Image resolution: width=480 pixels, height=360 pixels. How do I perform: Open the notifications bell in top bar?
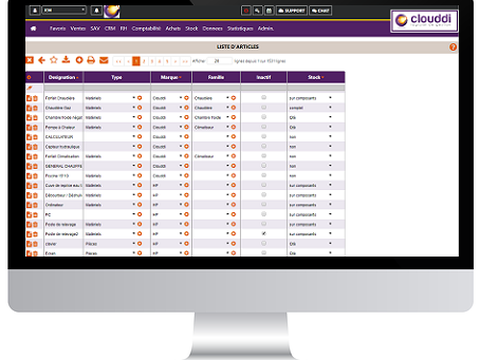point(96,10)
